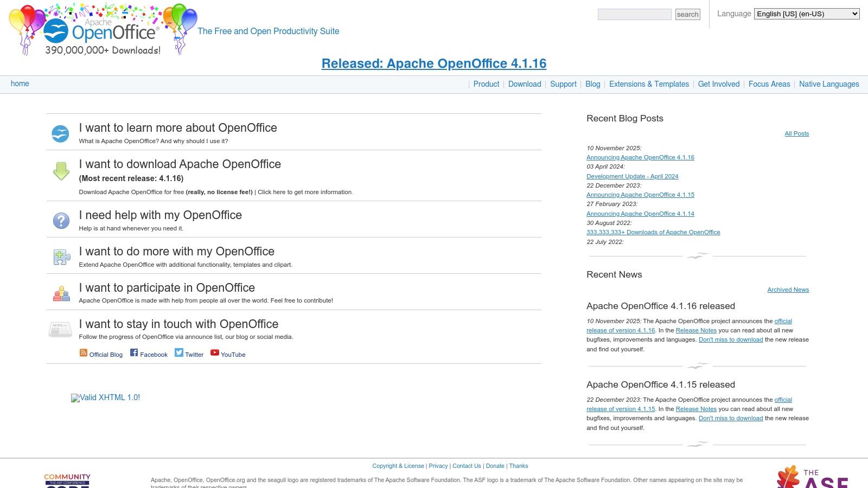This screenshot has height=488, width=868.
Task: Click the newspaper stay-in-touch icon
Action: tap(60, 329)
